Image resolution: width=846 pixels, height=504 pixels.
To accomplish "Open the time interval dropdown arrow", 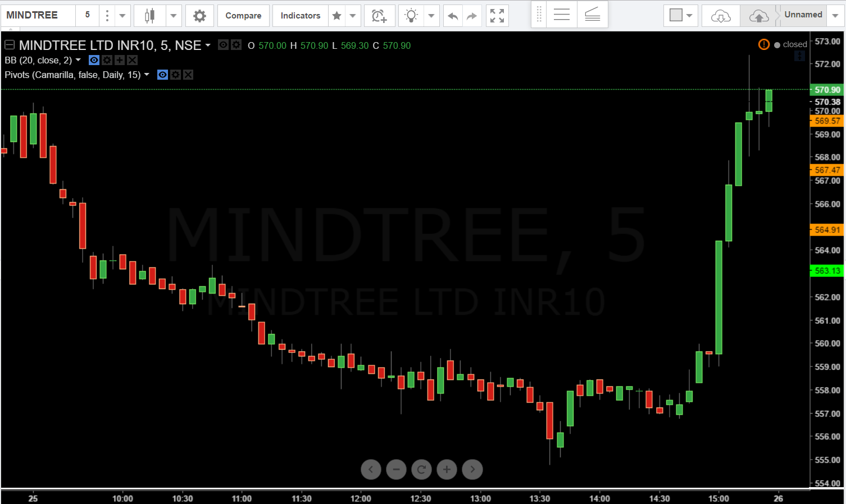I will pyautogui.click(x=122, y=16).
